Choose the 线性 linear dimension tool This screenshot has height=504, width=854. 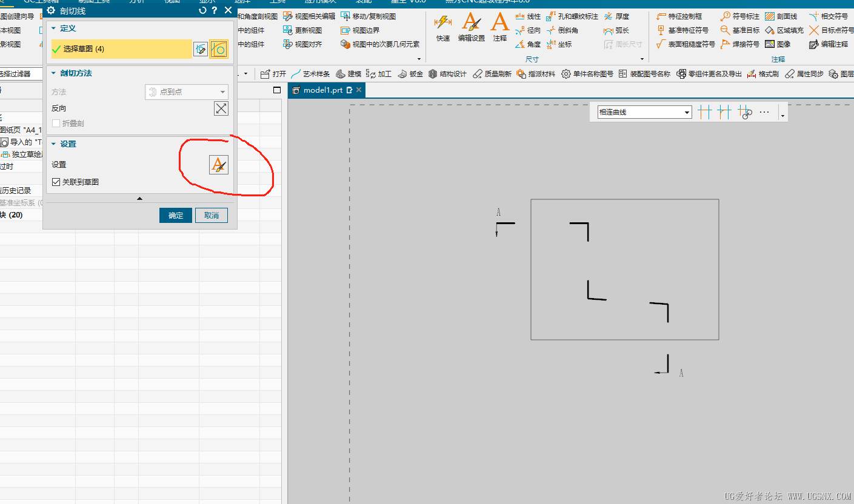[528, 16]
